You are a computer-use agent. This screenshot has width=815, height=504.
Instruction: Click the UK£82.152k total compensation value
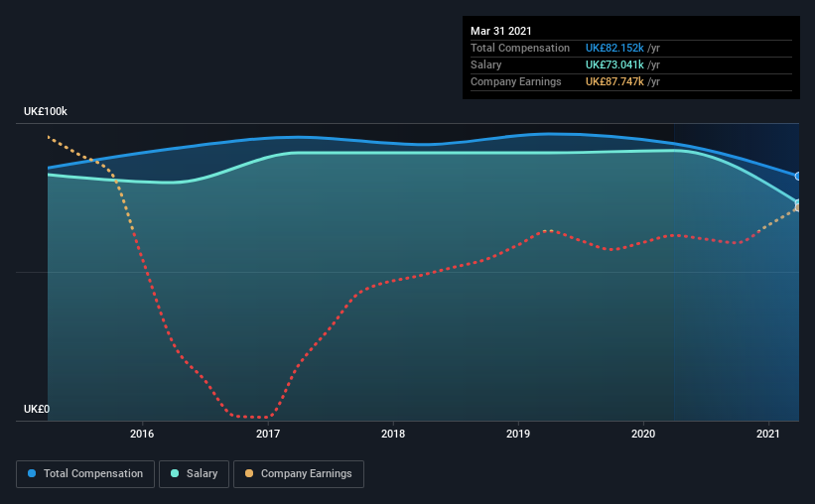tap(614, 48)
